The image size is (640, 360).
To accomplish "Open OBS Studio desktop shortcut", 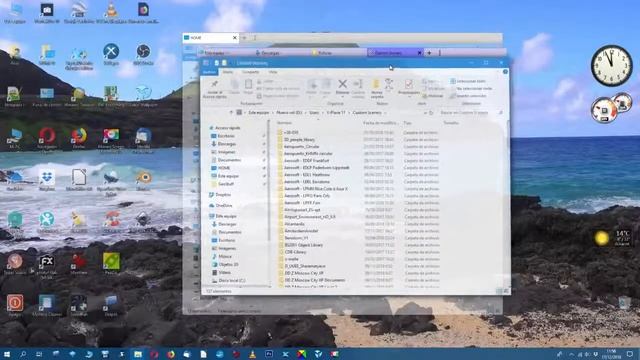I will pos(143,52).
